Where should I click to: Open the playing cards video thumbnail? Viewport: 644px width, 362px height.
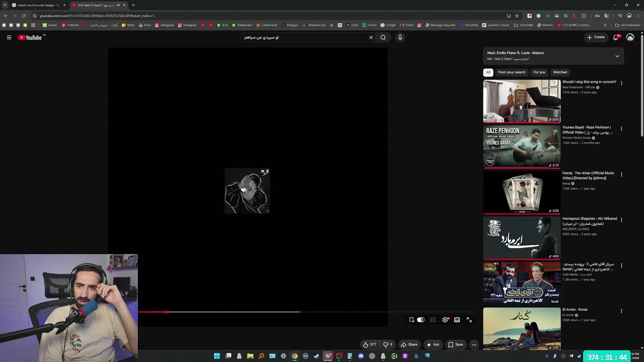tap(522, 193)
